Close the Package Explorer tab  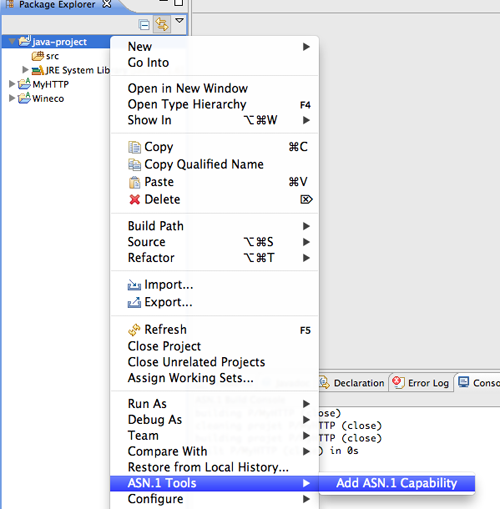pyautogui.click(x=107, y=4)
